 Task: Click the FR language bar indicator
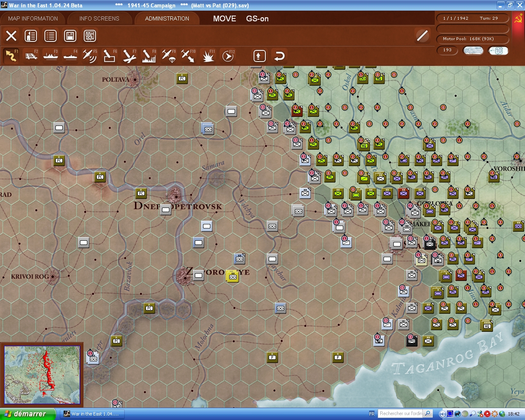tap(372, 414)
